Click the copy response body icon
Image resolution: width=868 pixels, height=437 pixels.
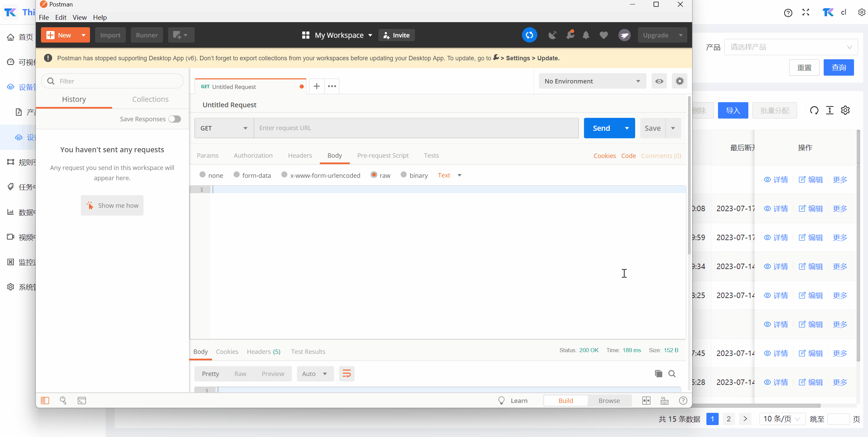tap(658, 373)
